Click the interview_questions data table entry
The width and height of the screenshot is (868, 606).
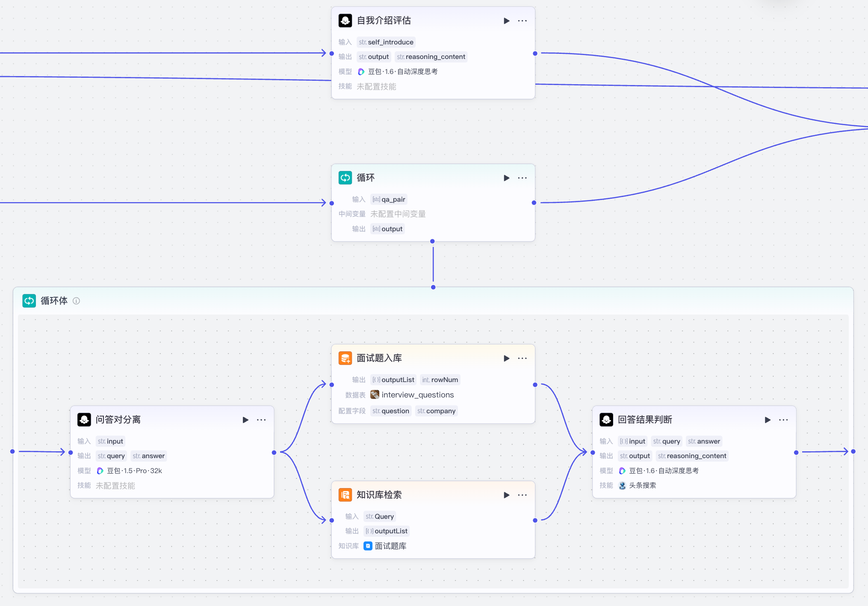pos(417,395)
